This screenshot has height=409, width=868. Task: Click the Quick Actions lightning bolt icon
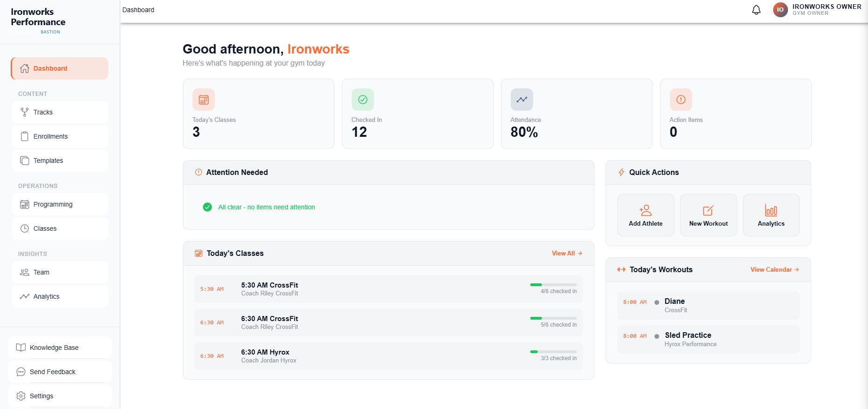[x=621, y=172]
